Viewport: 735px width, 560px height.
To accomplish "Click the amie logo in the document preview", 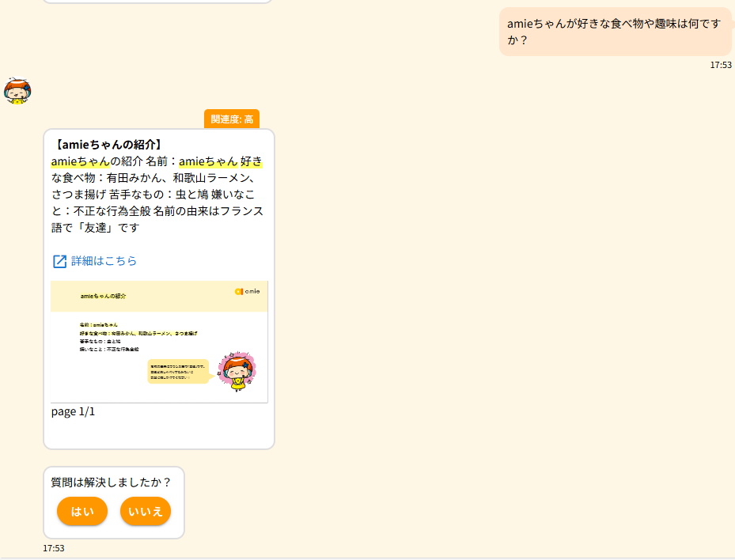I will pyautogui.click(x=247, y=292).
